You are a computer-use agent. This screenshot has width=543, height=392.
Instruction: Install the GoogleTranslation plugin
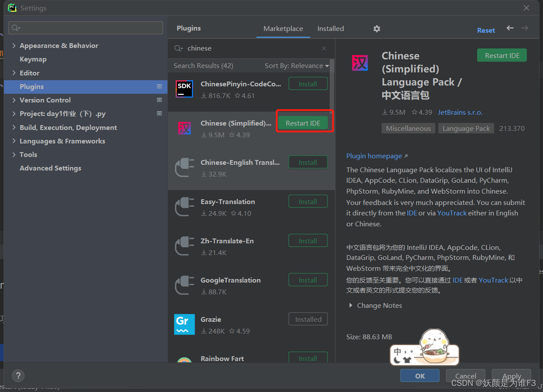[308, 280]
